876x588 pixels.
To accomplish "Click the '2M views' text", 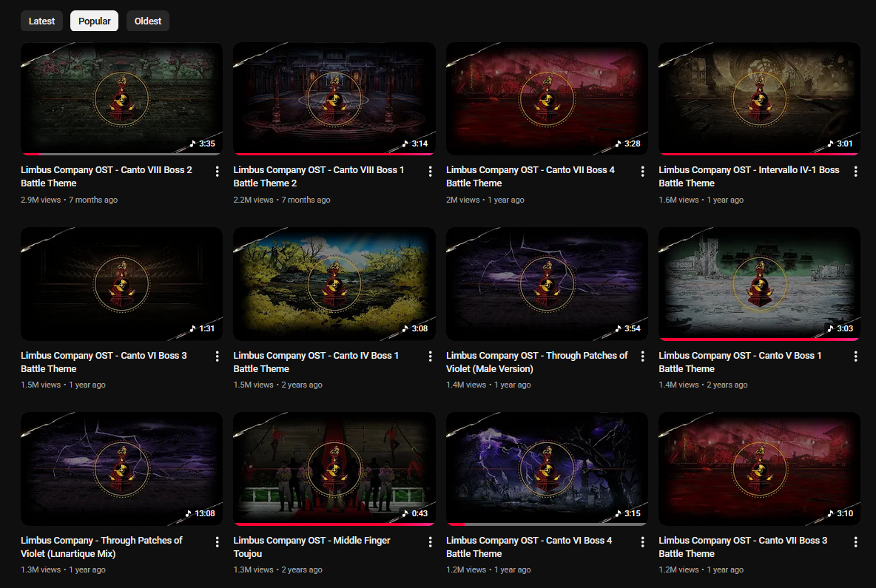I will (462, 200).
